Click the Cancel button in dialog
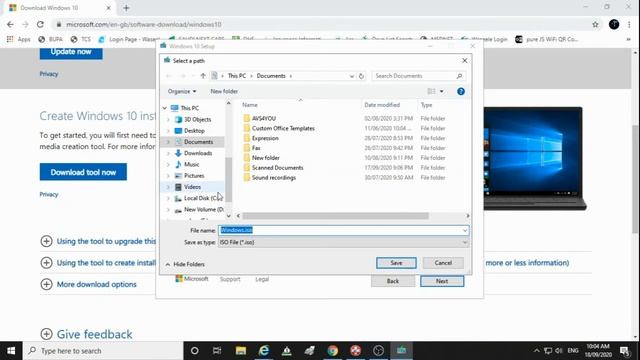640x360 pixels. (443, 263)
